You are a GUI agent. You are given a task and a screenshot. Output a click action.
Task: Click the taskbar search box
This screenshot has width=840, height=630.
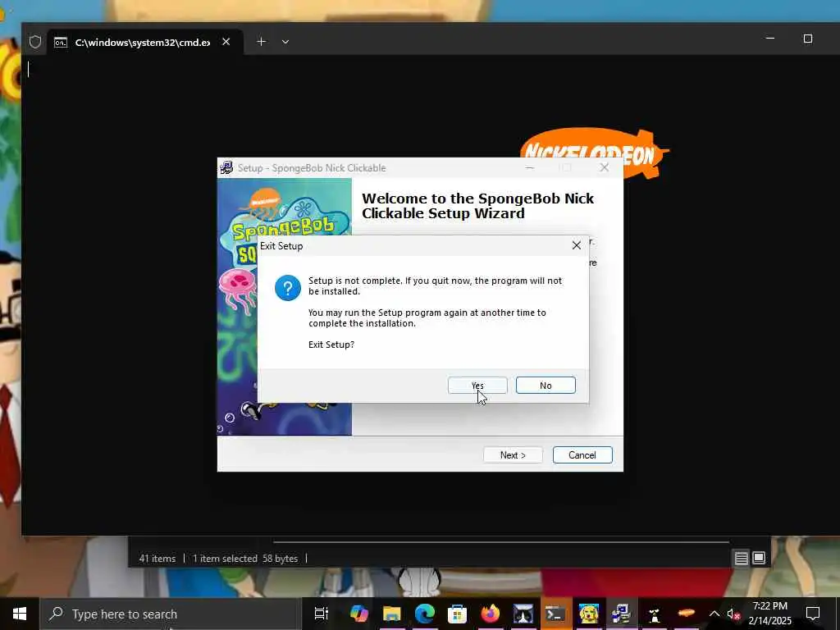pyautogui.click(x=171, y=614)
